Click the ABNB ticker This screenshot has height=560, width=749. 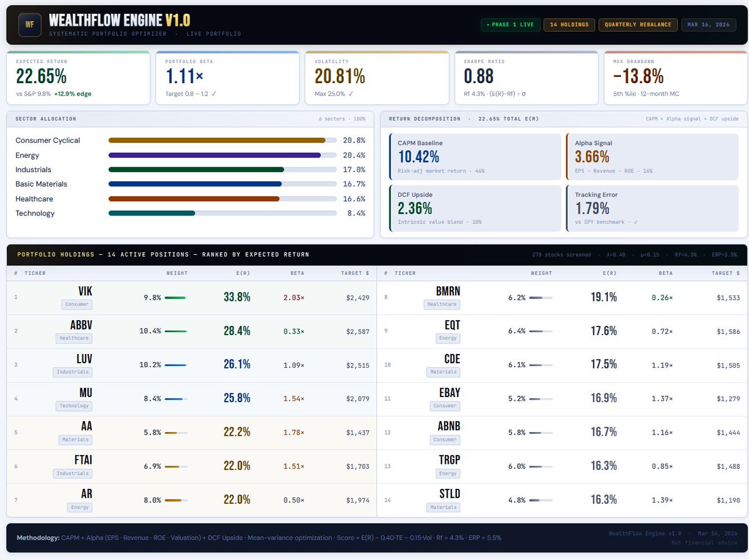[448, 426]
